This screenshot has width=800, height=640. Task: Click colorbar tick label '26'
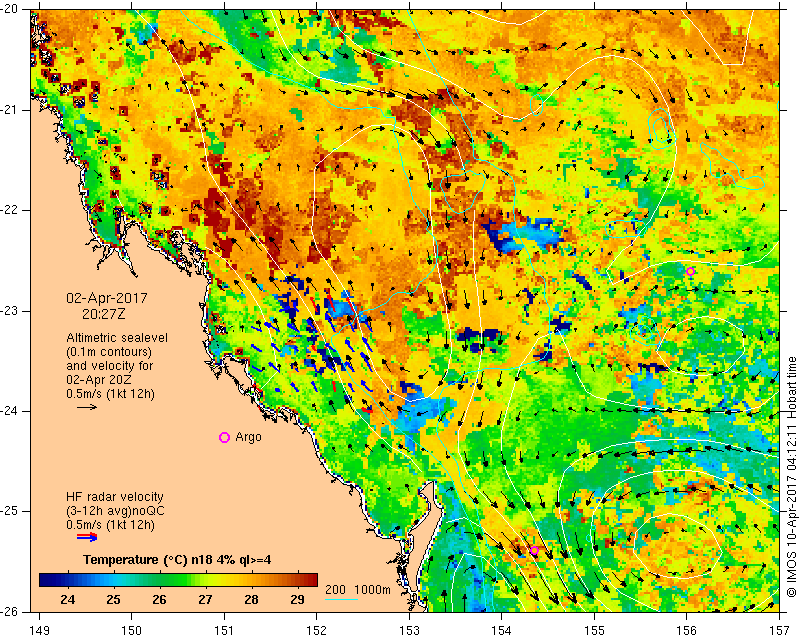click(x=159, y=599)
